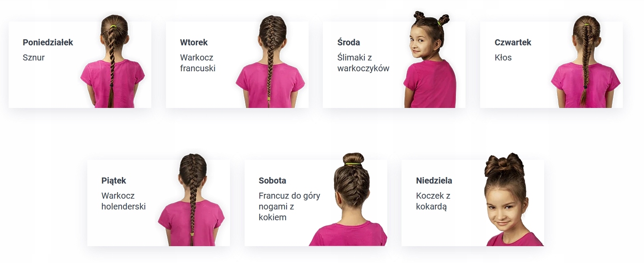Open the Piątek card heading
This screenshot has width=644, height=263.
click(114, 181)
